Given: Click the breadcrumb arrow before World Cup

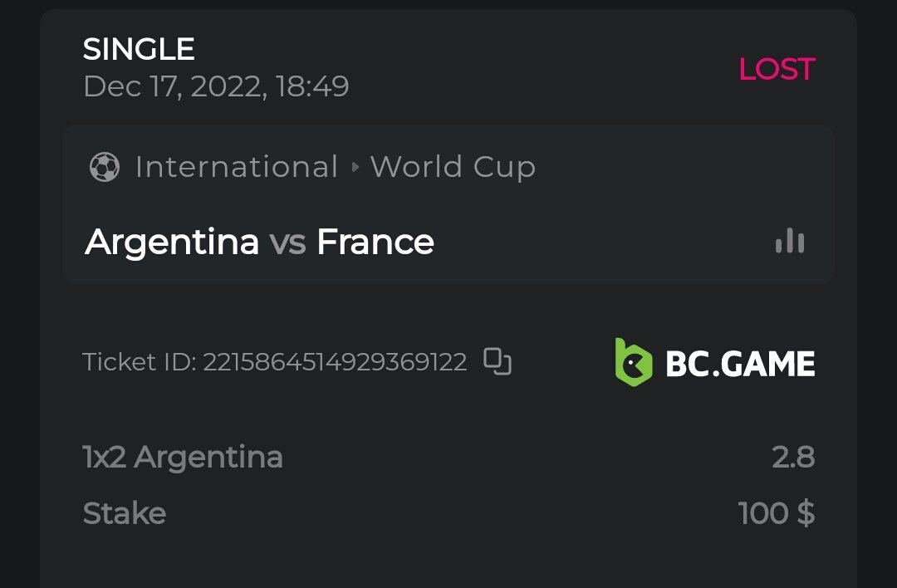Looking at the screenshot, I should 355,168.
